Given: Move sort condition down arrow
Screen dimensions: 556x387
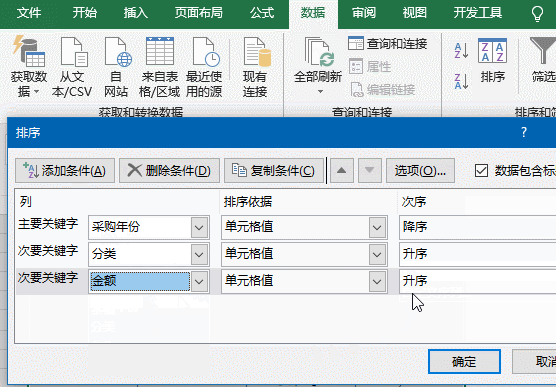Looking at the screenshot, I should click(x=369, y=171).
